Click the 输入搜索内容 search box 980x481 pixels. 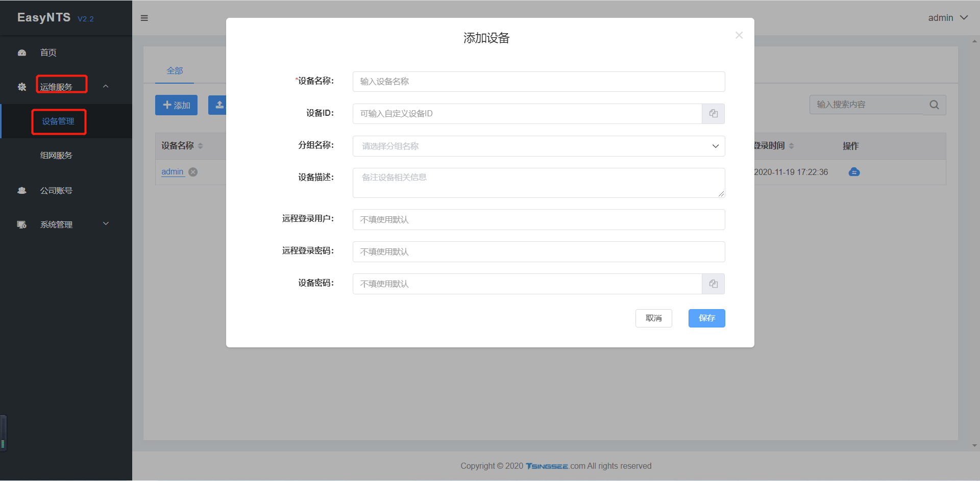pos(867,105)
